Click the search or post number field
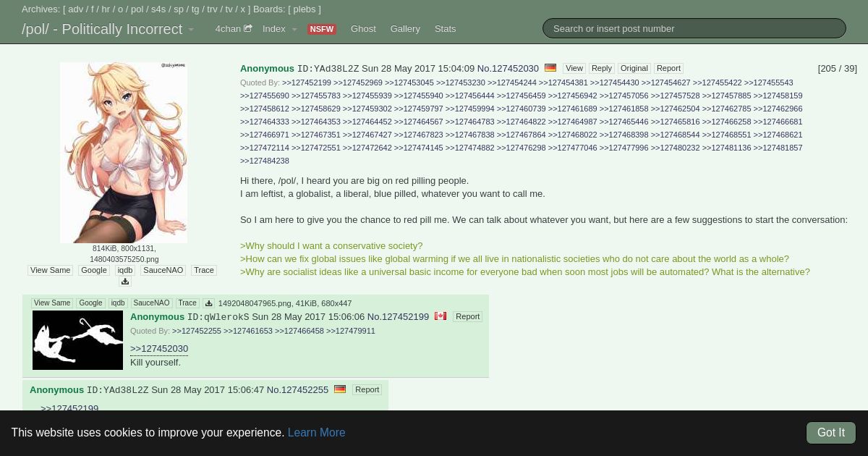Image resolution: width=868 pixels, height=456 pixels. click(x=694, y=28)
